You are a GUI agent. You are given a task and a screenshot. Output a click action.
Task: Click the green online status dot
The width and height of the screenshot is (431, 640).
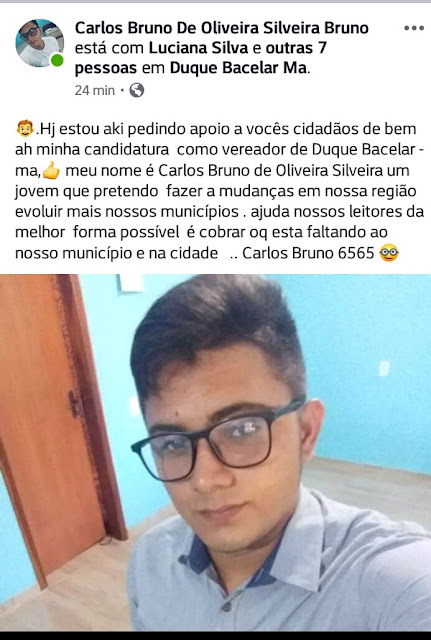[x=57, y=61]
